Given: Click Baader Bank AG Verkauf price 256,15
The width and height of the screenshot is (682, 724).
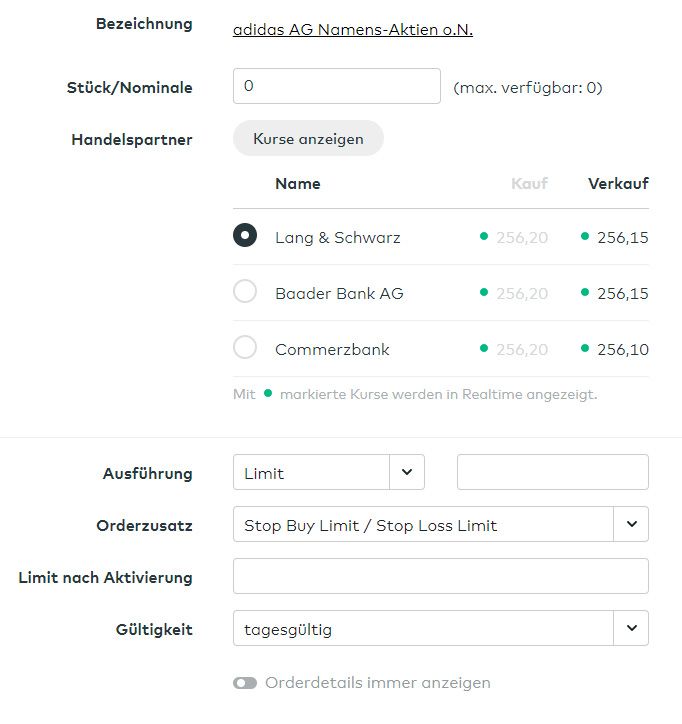Looking at the screenshot, I should [x=622, y=294].
